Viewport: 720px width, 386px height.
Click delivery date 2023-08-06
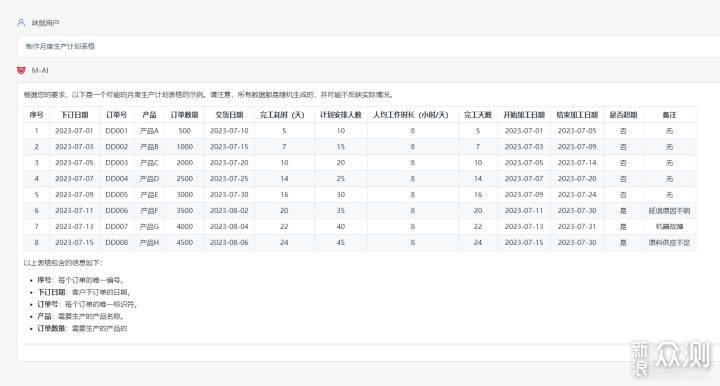[229, 242]
